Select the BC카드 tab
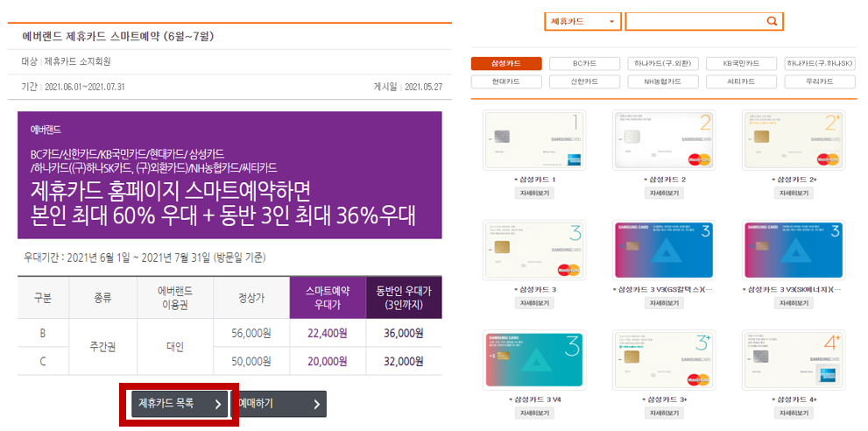Screen dimensions: 868x431 pos(584,63)
